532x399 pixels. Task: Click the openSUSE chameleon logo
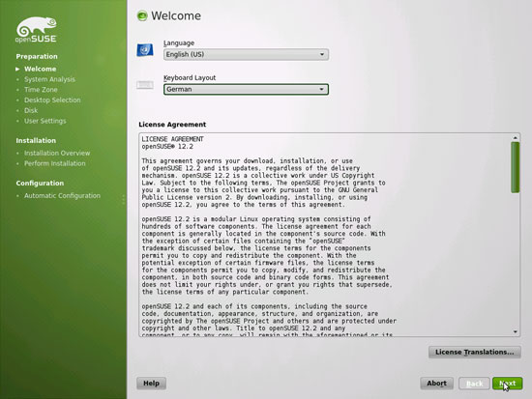pyautogui.click(x=37, y=30)
